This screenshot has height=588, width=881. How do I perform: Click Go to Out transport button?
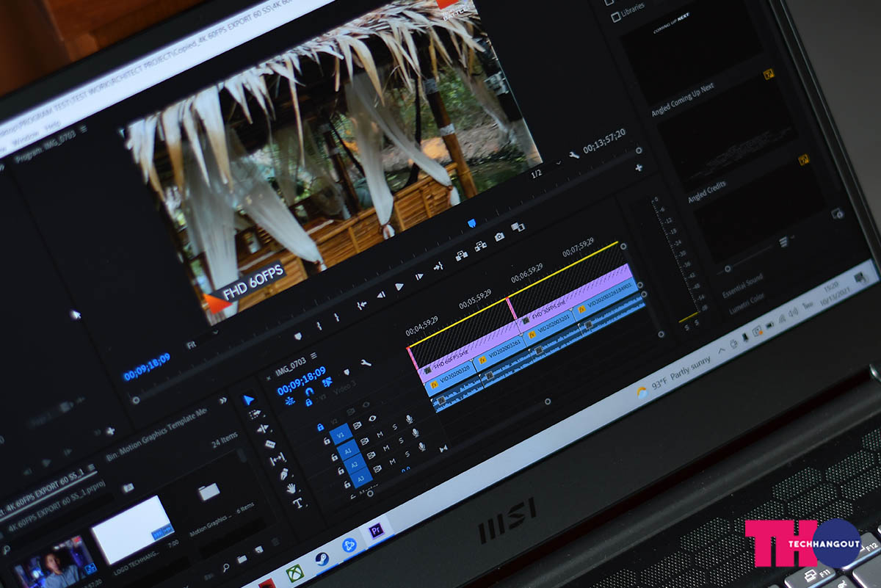[x=438, y=267]
